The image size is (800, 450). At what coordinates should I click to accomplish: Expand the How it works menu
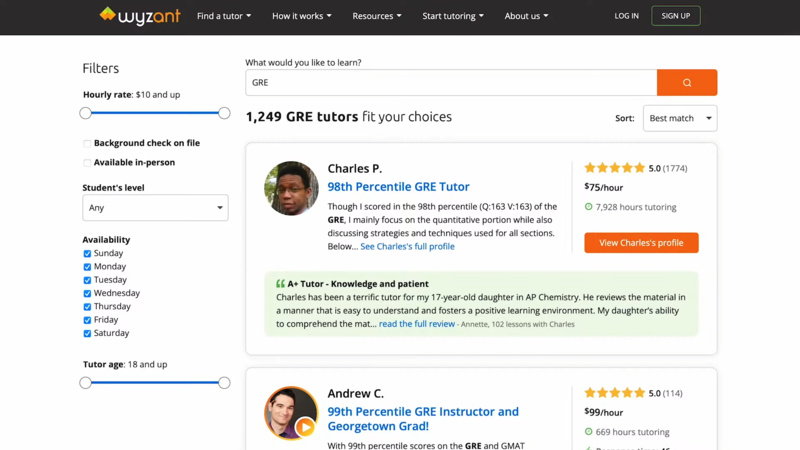click(302, 16)
